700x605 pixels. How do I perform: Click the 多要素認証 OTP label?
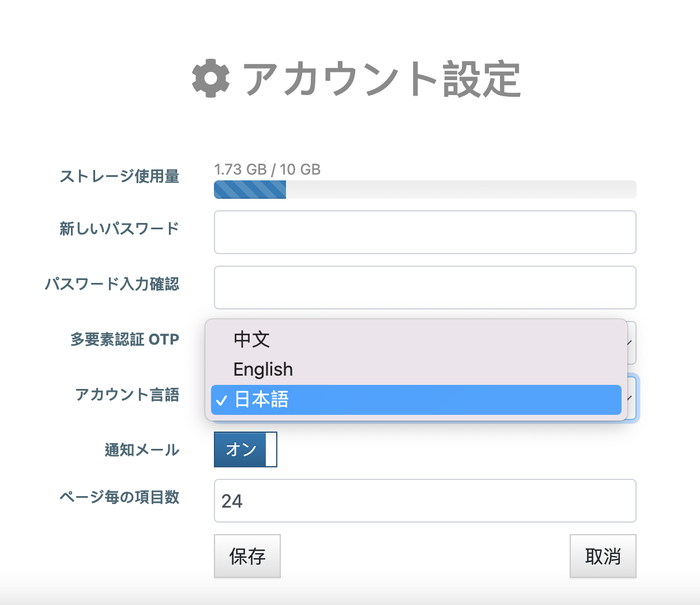coord(125,339)
